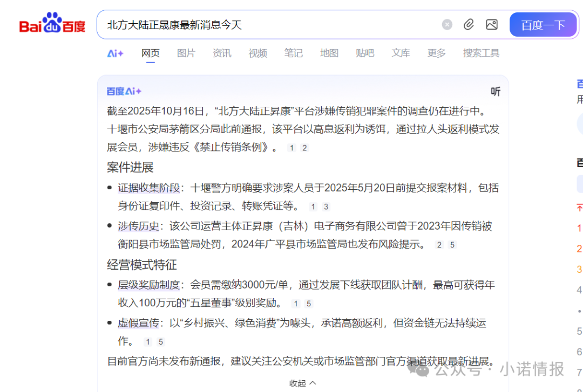The height and width of the screenshot is (392, 583).
Task: Start image search with the camera icon
Action: click(491, 24)
